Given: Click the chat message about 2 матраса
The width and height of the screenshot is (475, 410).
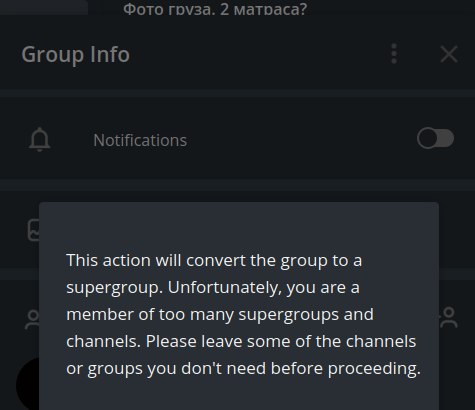Looking at the screenshot, I should pos(215,9).
